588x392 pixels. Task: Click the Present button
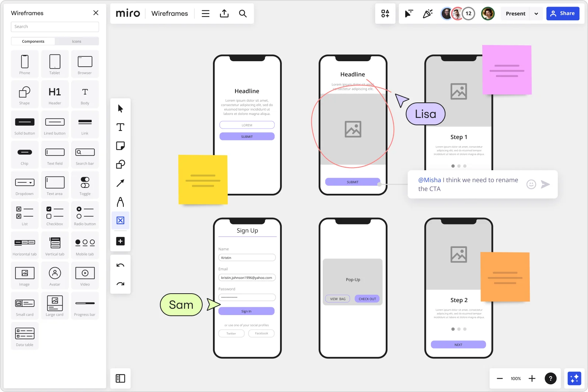tap(515, 14)
